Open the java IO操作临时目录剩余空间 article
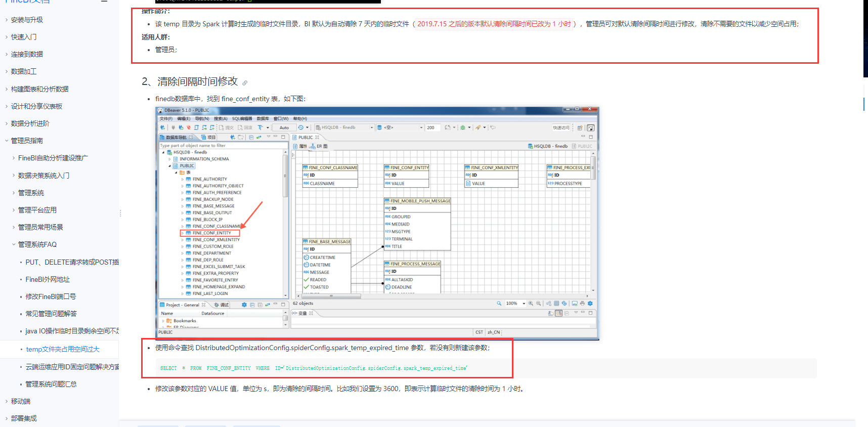Image resolution: width=868 pixels, height=427 pixels. pos(72,331)
